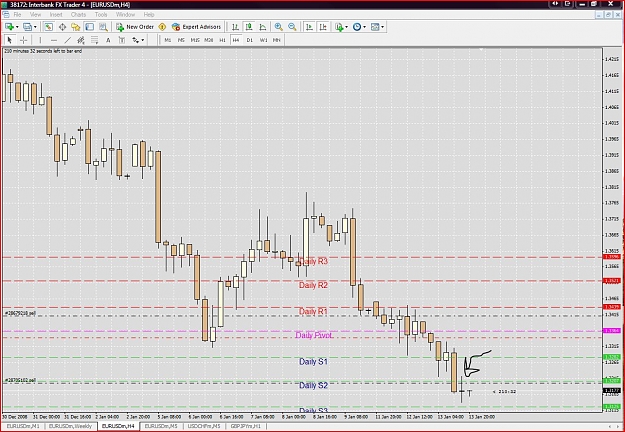
Task: Click the Daily Pivot label on chart
Action: click(x=314, y=336)
